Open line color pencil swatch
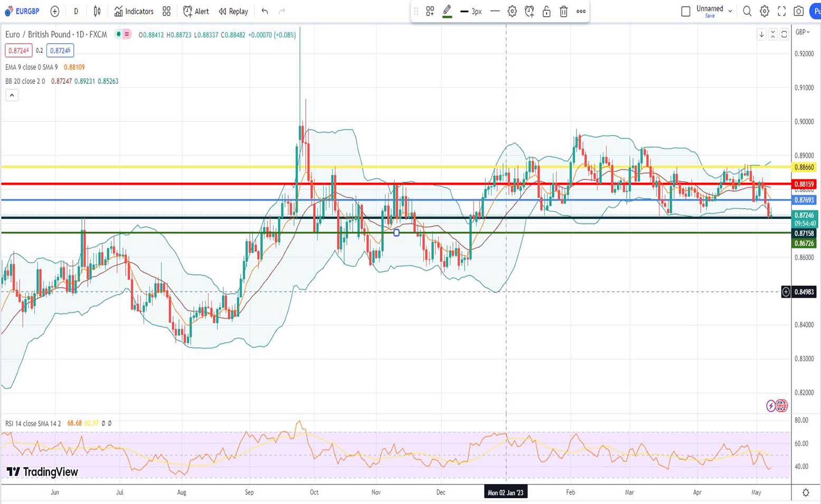 click(447, 11)
